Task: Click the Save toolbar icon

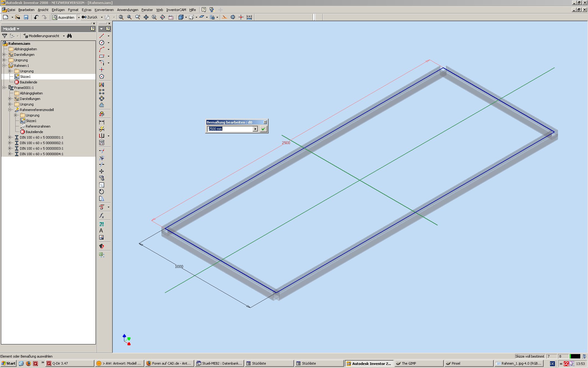Action: [x=26, y=17]
